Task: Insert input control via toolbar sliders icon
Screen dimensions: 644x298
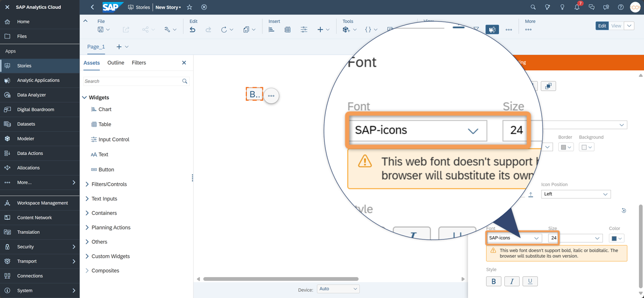Action: [304, 30]
